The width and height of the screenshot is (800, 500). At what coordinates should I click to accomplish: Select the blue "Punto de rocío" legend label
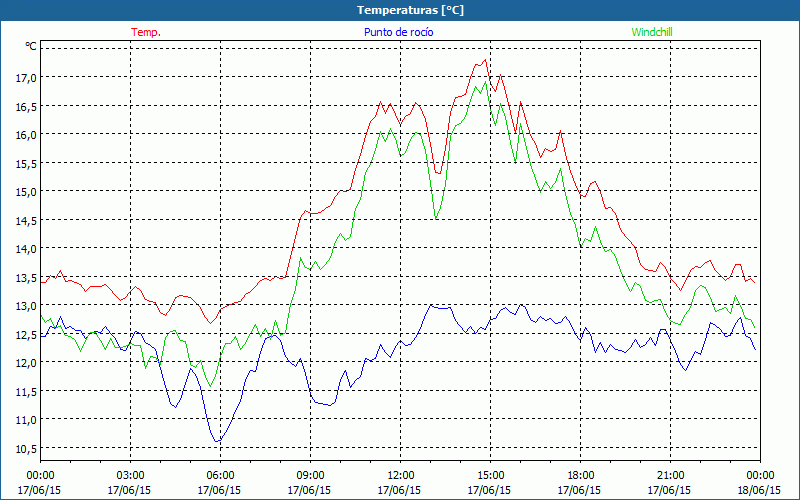click(x=398, y=32)
